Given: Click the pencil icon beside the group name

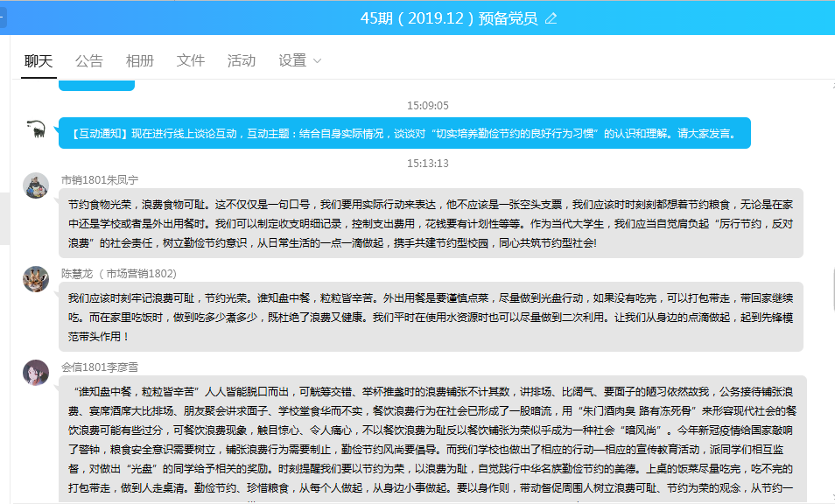Looking at the screenshot, I should point(551,18).
